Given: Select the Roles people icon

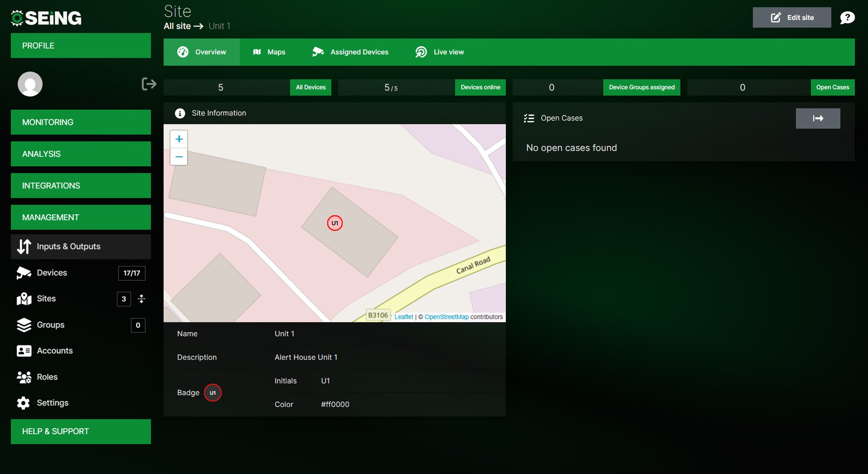Looking at the screenshot, I should tap(23, 377).
